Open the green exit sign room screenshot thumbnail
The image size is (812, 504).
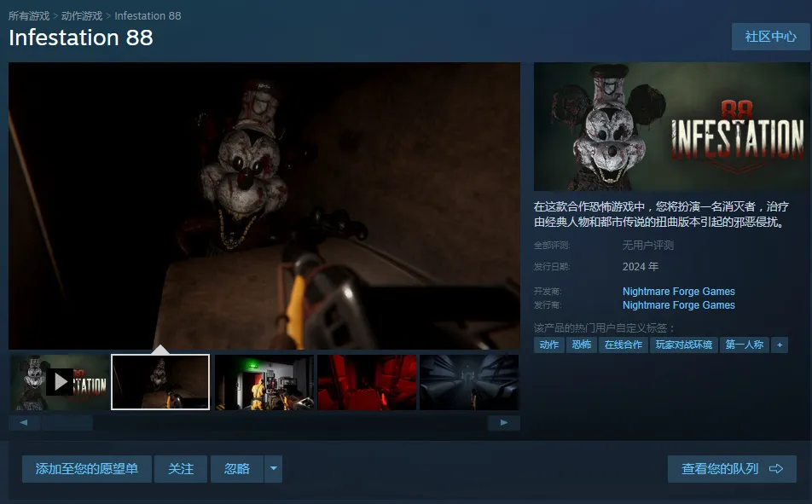264,382
